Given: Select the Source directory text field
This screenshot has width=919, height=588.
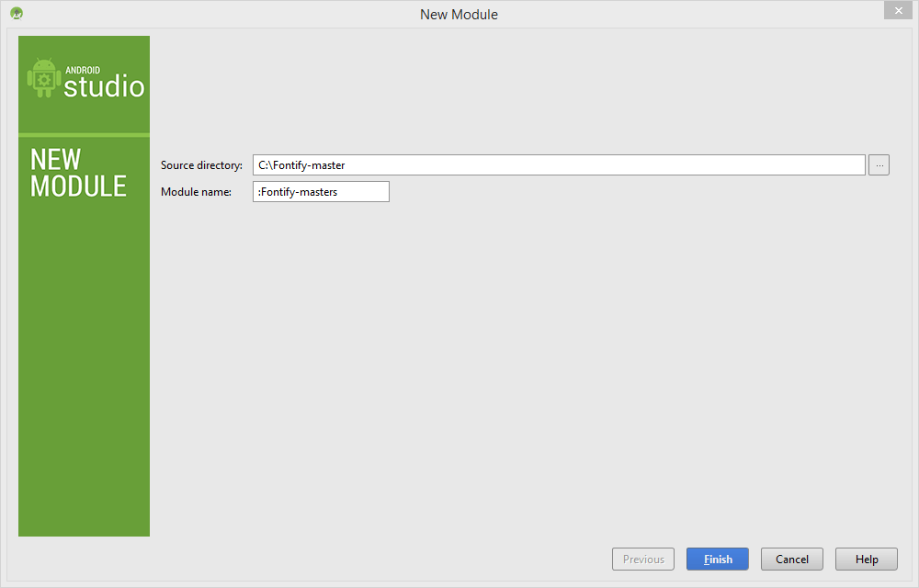Looking at the screenshot, I should tap(551, 164).
